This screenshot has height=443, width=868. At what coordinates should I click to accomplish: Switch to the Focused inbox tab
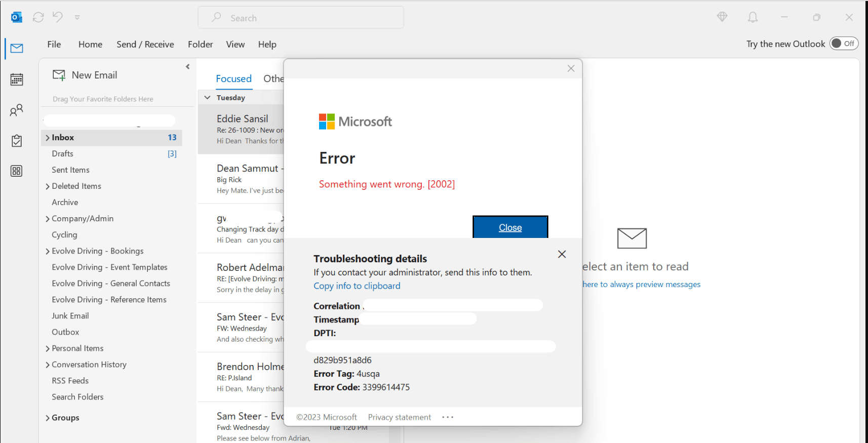point(233,78)
